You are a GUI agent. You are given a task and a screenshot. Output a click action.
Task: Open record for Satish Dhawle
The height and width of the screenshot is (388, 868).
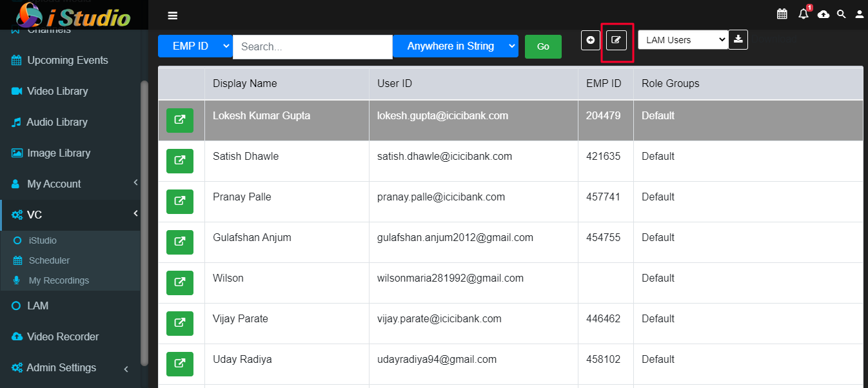click(180, 160)
